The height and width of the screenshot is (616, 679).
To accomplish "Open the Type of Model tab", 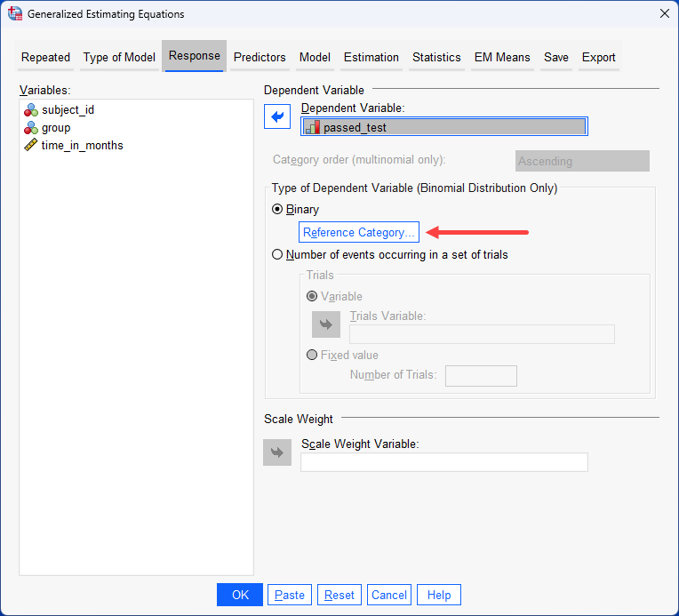I will 119,57.
